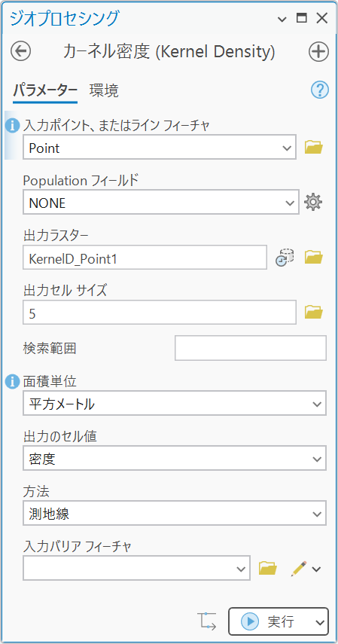Click the 検索範囲 input field

[x=251, y=348]
